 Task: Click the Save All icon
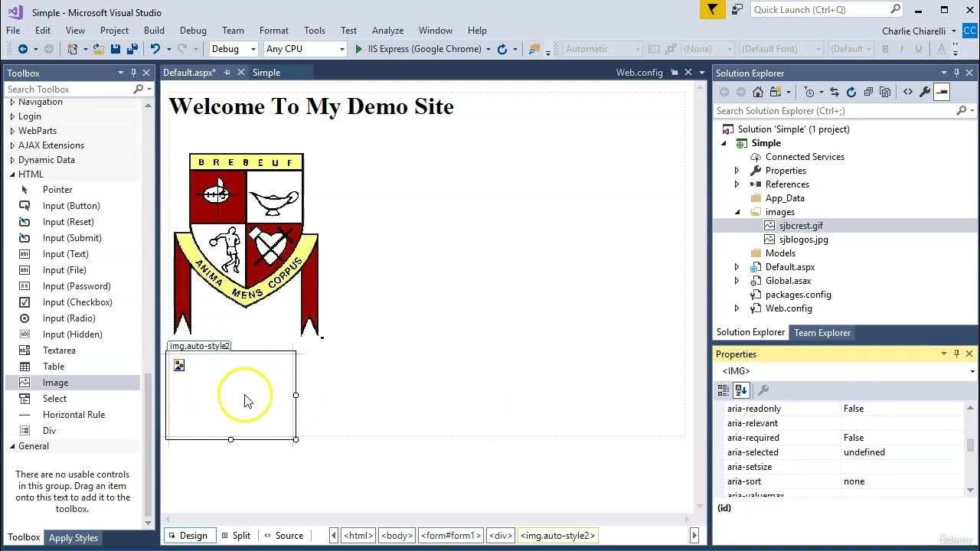point(132,49)
